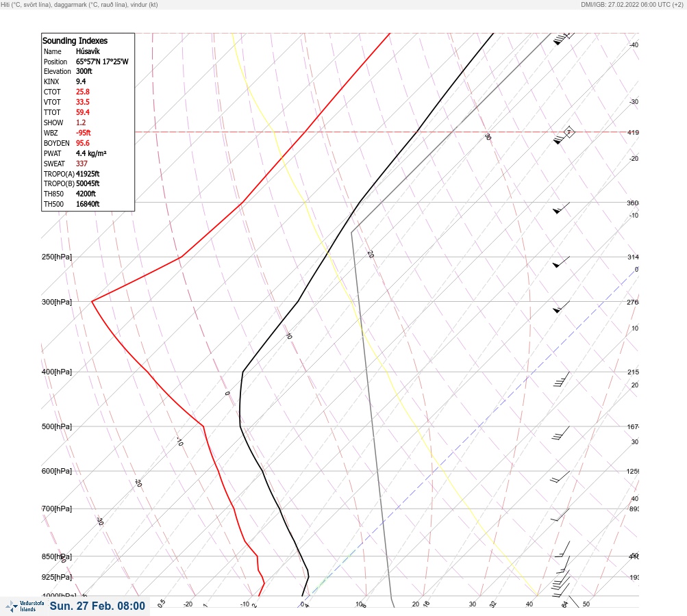The image size is (687, 616).
Task: Click the 250[hPa] pressure label
Action: [57, 257]
